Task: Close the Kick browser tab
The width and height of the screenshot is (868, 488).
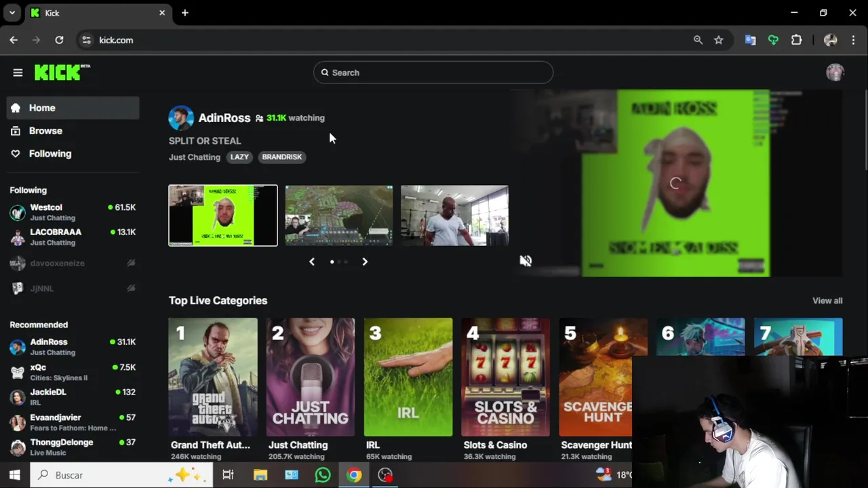Action: pyautogui.click(x=162, y=13)
